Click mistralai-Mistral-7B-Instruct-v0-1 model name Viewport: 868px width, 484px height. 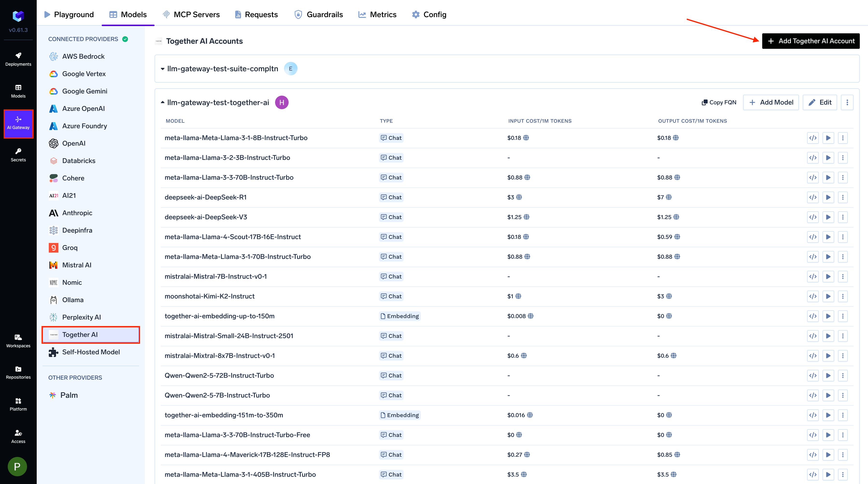point(216,276)
